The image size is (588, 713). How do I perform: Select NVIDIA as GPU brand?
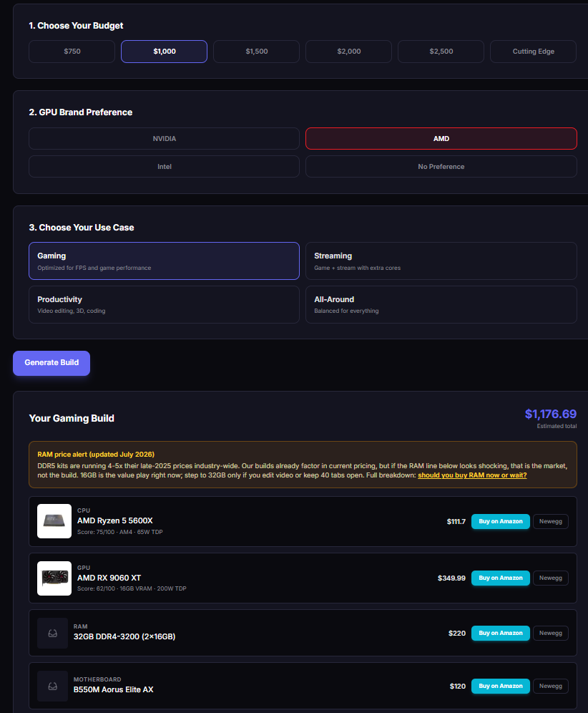click(164, 139)
